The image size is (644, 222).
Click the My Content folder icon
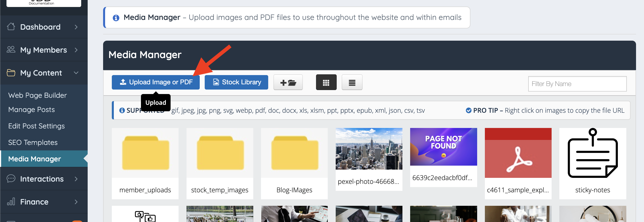(11, 73)
